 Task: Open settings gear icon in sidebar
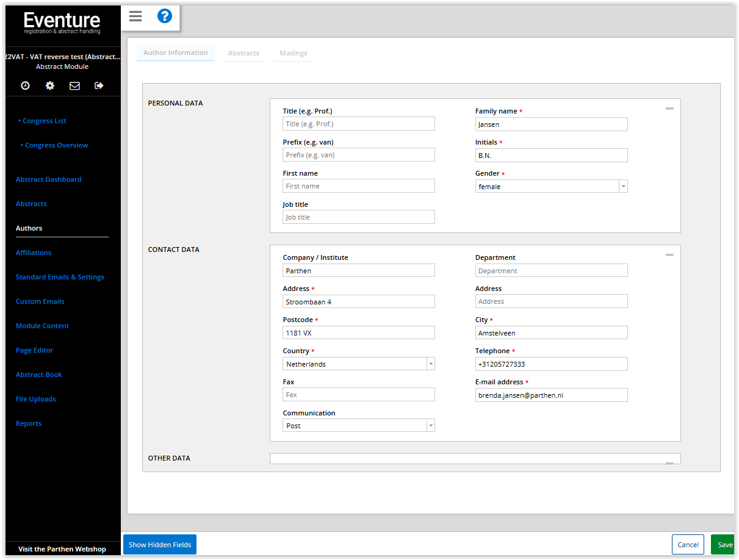(50, 86)
